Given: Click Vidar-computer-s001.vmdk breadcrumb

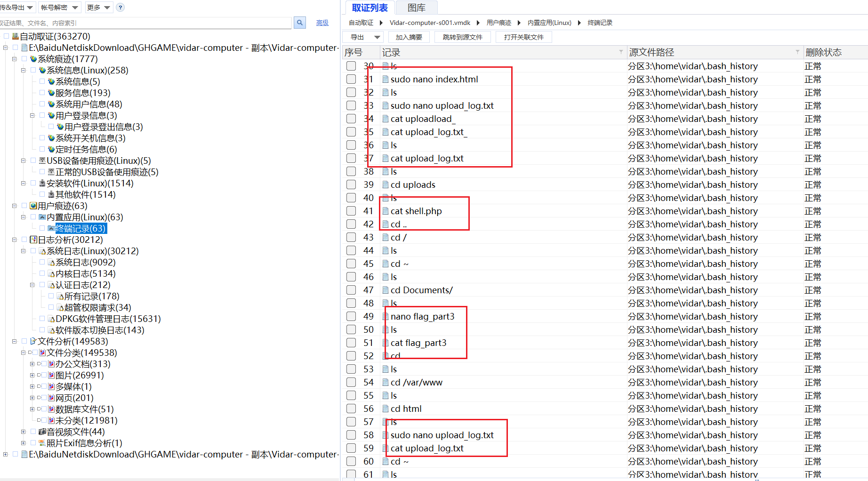Looking at the screenshot, I should coord(430,23).
